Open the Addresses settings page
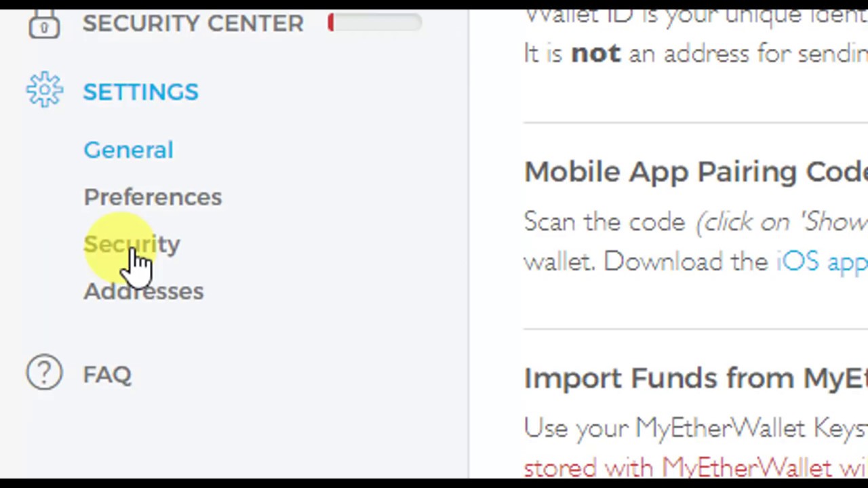Image resolution: width=868 pixels, height=488 pixels. (143, 291)
